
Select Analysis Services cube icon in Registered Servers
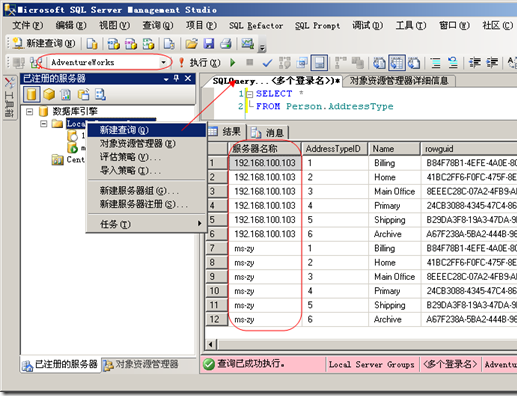(x=49, y=94)
